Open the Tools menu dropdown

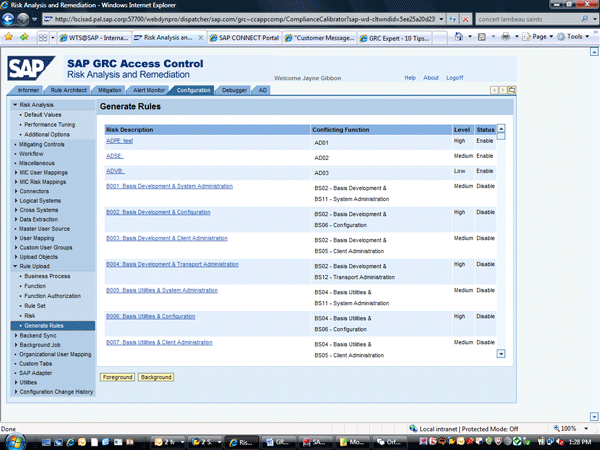point(573,37)
